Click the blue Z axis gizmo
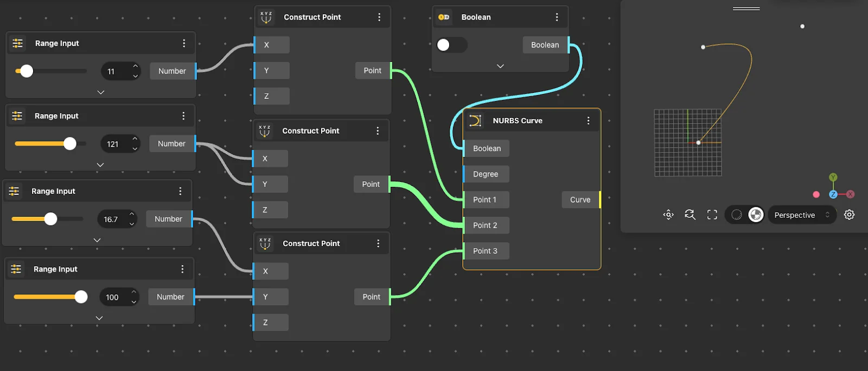Screen dimensions: 868x371 click(x=833, y=194)
